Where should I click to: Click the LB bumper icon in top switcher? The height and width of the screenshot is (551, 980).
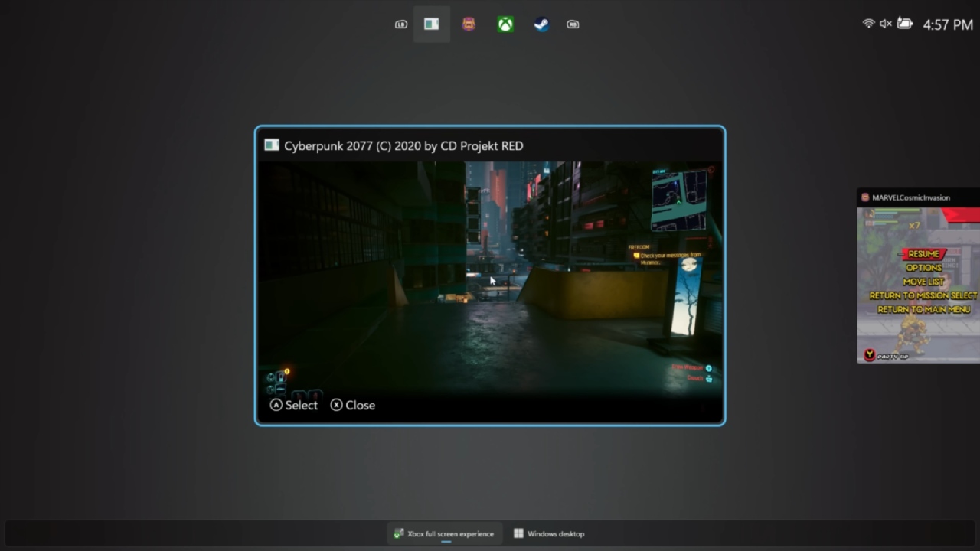pyautogui.click(x=401, y=24)
